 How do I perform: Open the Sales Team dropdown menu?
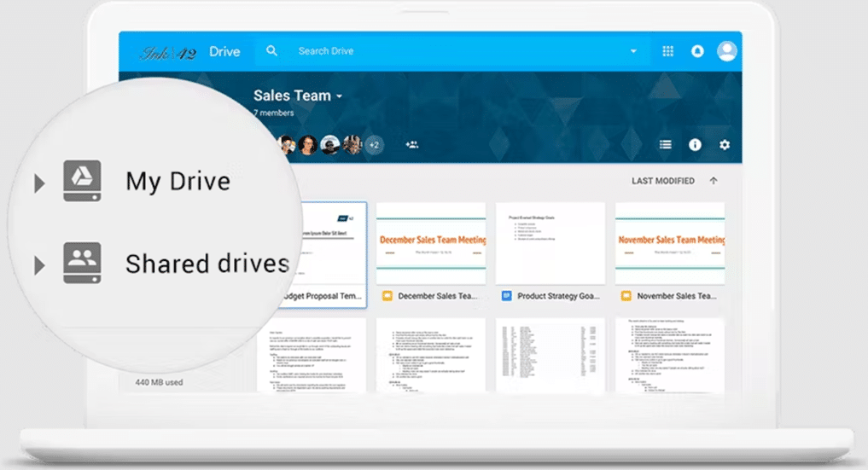click(x=339, y=96)
